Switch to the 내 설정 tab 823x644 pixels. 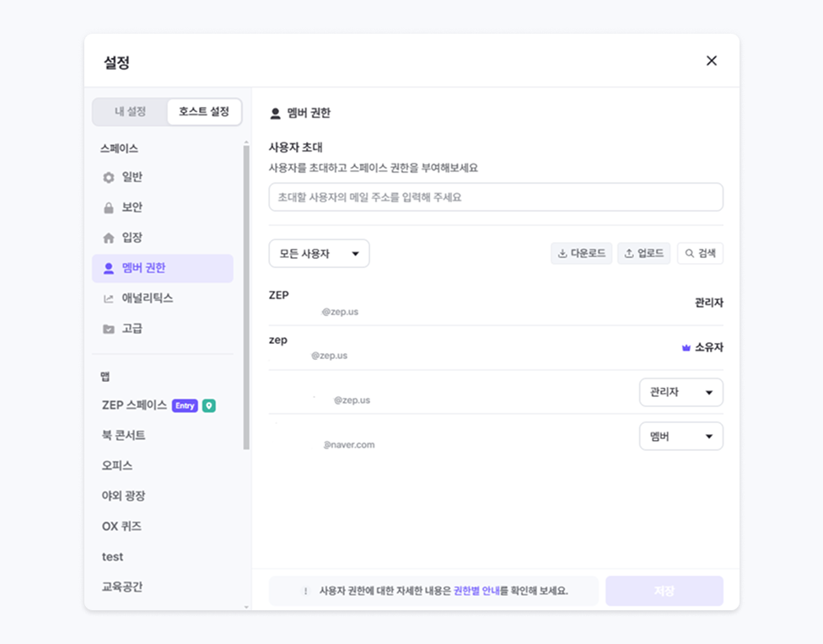pyautogui.click(x=131, y=111)
